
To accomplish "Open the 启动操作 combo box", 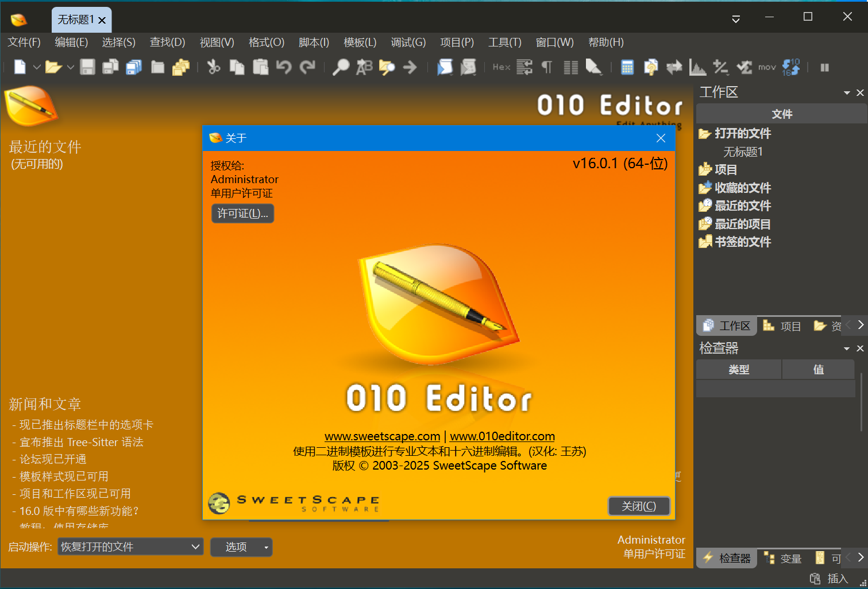I will 131,547.
